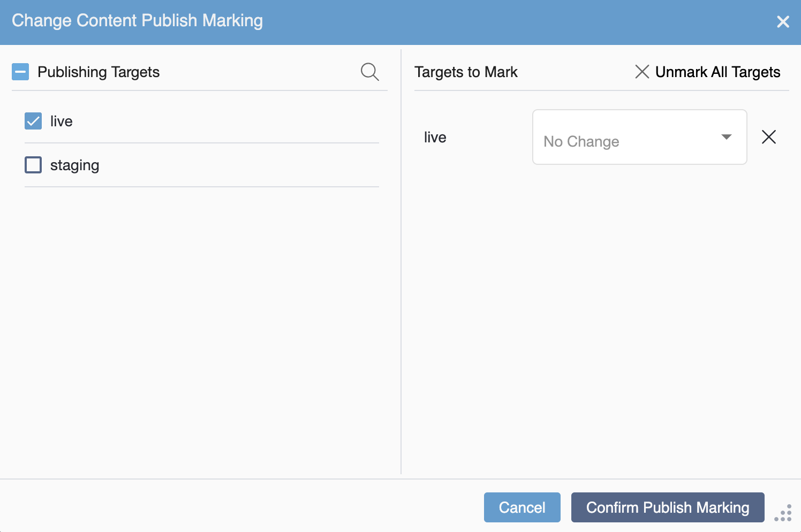Uncheck the live publishing target
This screenshot has height=532, width=801.
point(33,121)
